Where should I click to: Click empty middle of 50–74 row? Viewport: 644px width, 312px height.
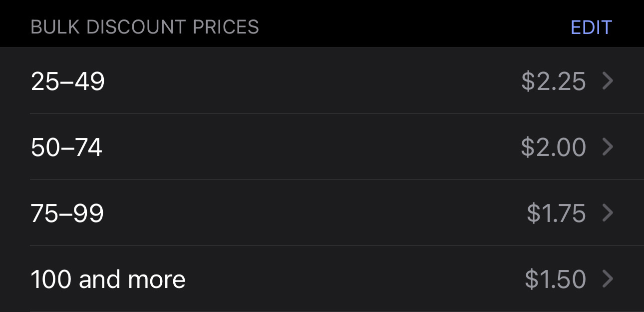pyautogui.click(x=310, y=147)
